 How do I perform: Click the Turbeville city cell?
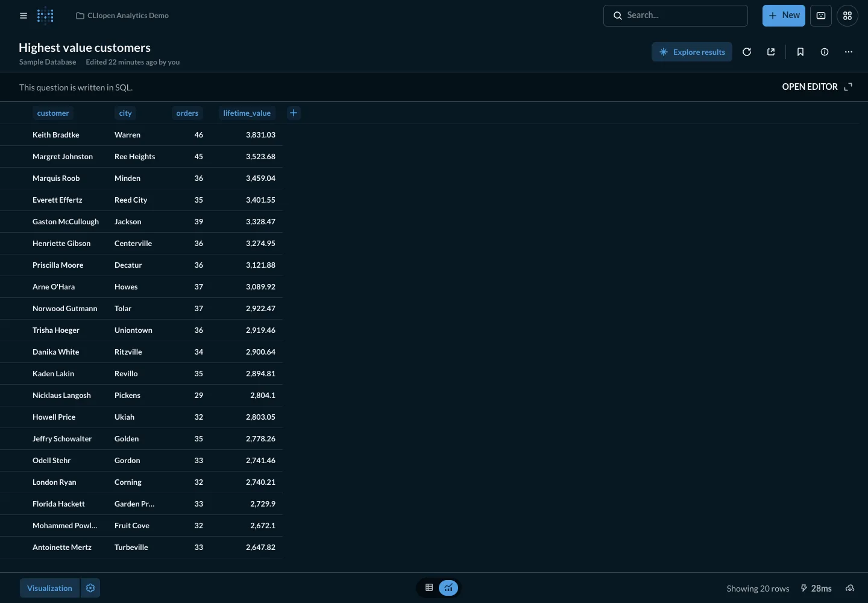(131, 548)
